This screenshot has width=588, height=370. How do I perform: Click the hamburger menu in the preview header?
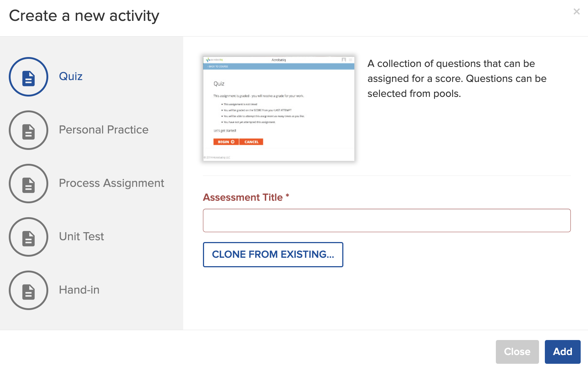[x=350, y=60]
